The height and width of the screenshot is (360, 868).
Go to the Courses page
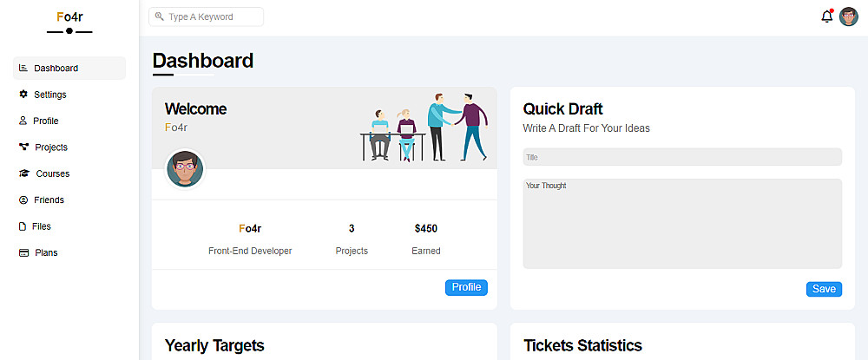point(52,173)
